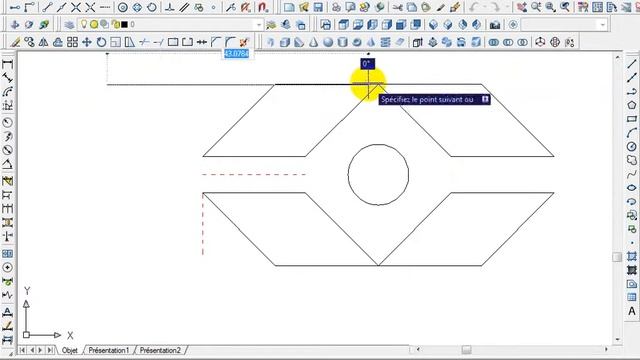Open the Hatch tool
This screenshot has width=640, height=360.
pyautogui.click(x=632, y=256)
